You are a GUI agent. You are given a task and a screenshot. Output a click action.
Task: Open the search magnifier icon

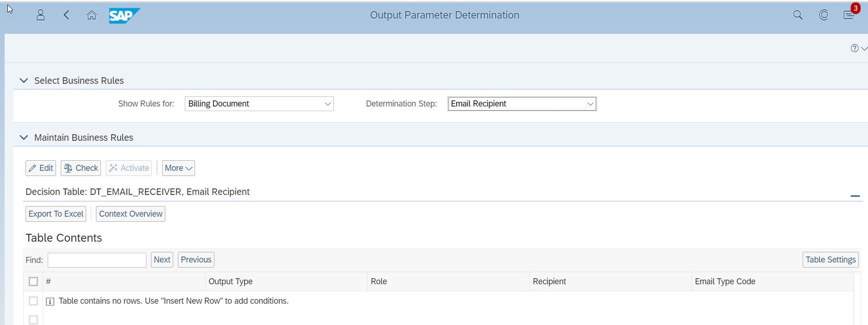pyautogui.click(x=798, y=15)
